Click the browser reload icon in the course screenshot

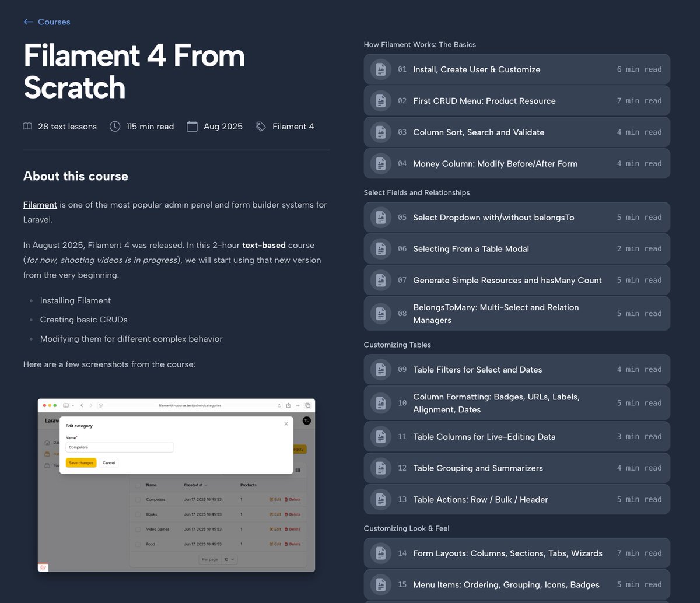click(x=279, y=405)
